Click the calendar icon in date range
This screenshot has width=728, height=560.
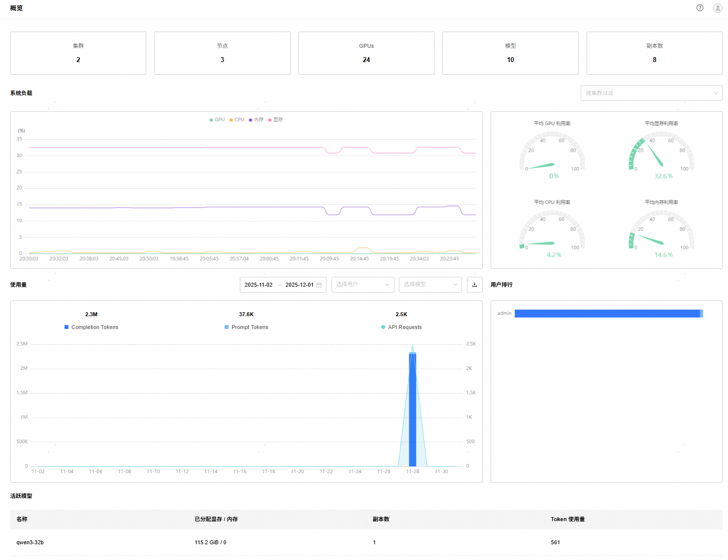click(319, 285)
